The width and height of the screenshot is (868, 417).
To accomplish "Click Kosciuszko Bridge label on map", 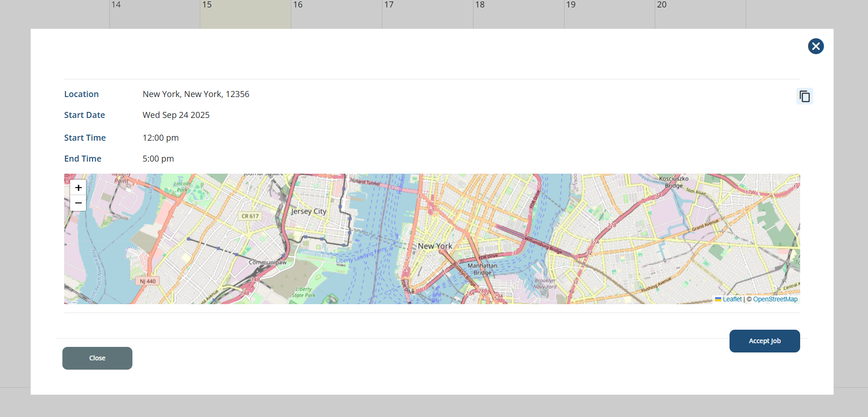I will pos(674,182).
